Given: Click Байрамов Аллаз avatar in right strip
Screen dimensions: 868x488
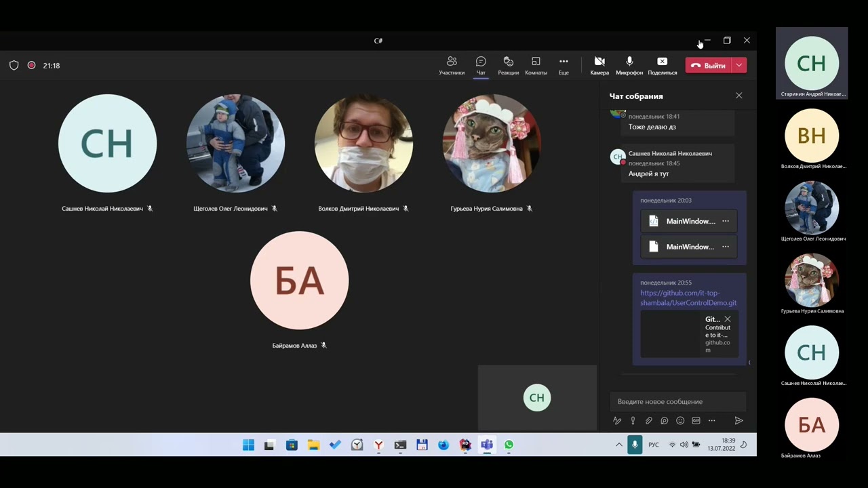Looking at the screenshot, I should point(812,424).
